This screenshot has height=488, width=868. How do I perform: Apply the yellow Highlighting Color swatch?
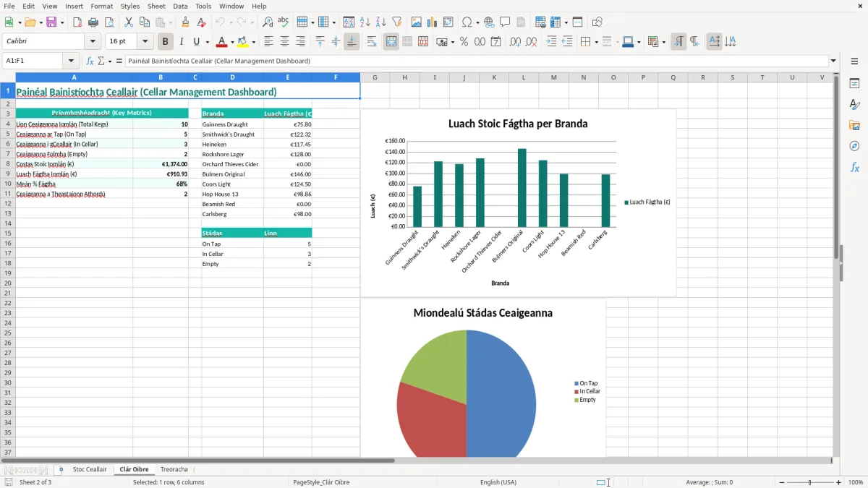244,42
